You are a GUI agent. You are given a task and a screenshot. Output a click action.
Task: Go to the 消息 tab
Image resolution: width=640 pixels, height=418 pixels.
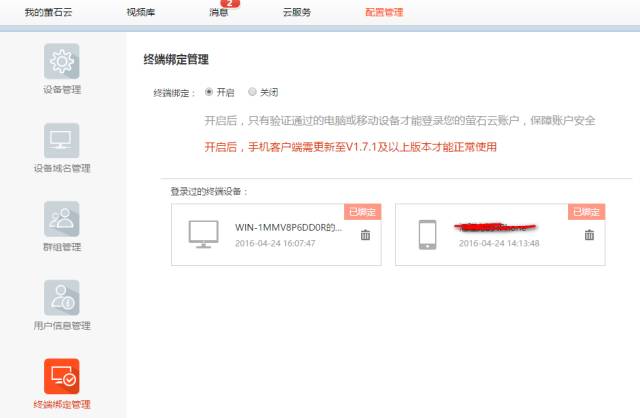217,13
